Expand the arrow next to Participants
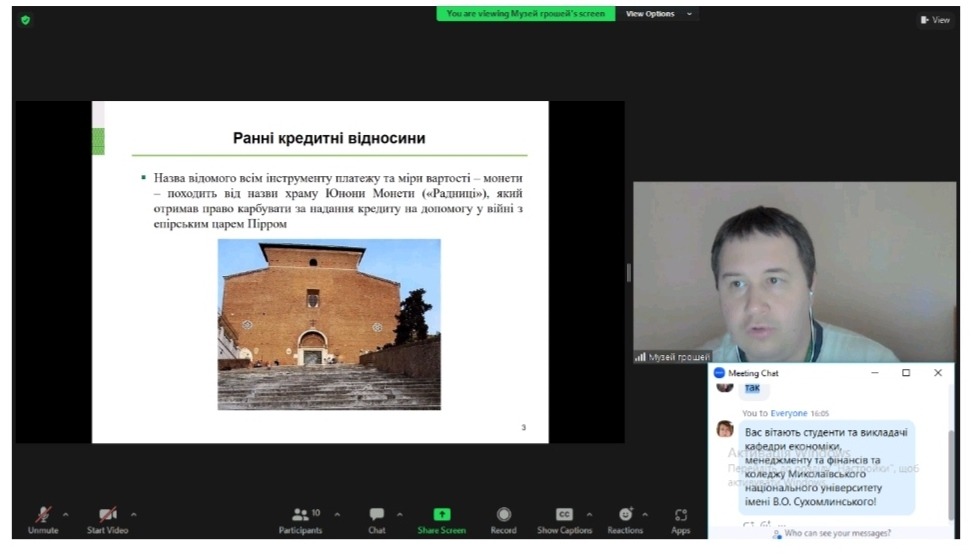 point(336,514)
